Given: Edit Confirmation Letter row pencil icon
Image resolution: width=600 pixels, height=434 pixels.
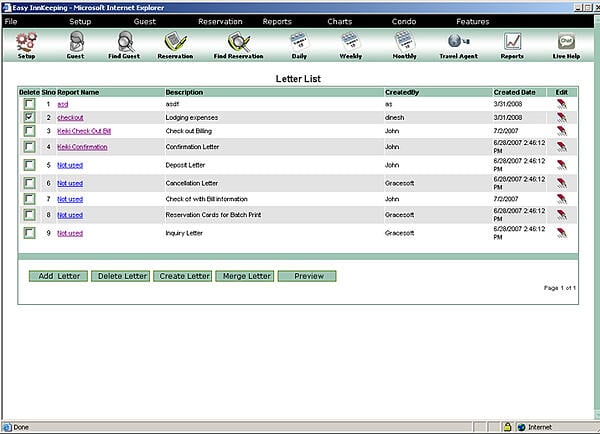Looking at the screenshot, I should tap(562, 147).
